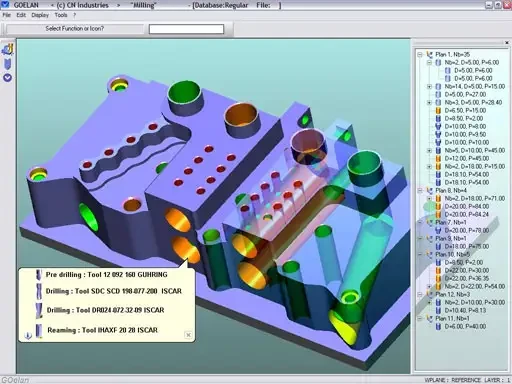Click the SDC SCD drilling tool icon
The width and height of the screenshot is (512, 384).
pos(39,291)
